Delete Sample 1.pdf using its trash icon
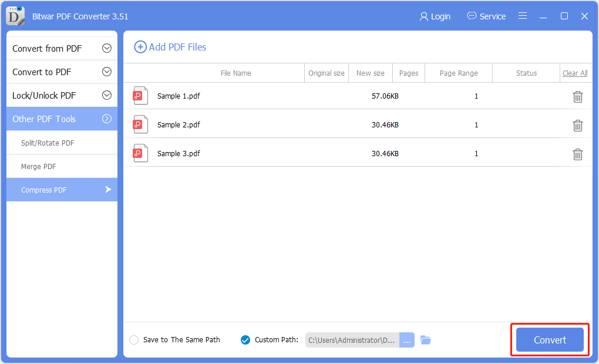Screen dimensions: 599x364 (578, 96)
